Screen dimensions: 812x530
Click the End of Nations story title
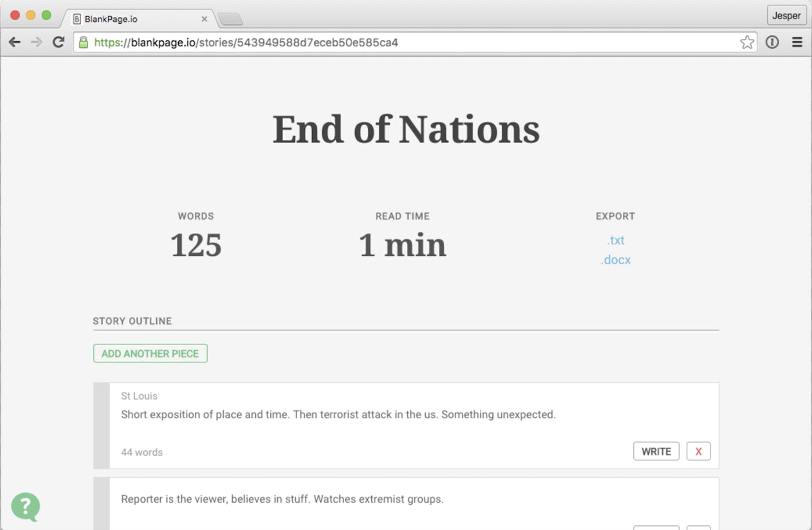(406, 129)
